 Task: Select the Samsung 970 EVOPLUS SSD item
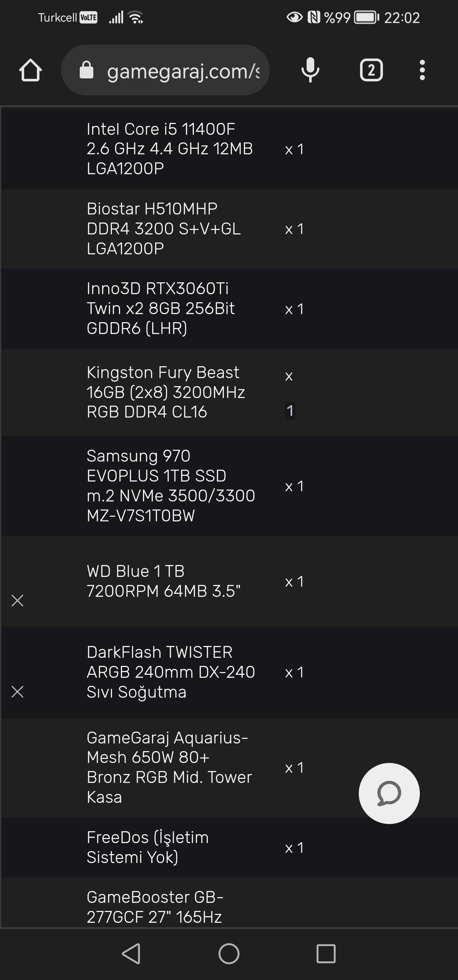(170, 486)
